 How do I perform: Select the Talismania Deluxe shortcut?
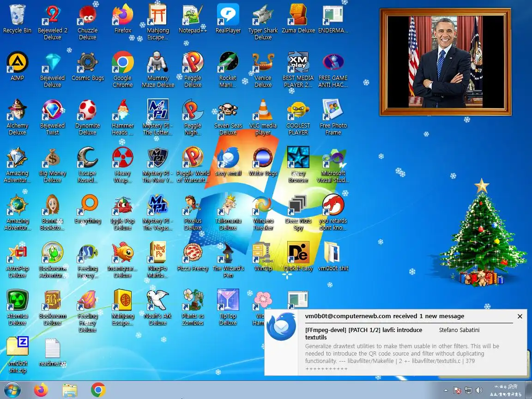tap(228, 212)
